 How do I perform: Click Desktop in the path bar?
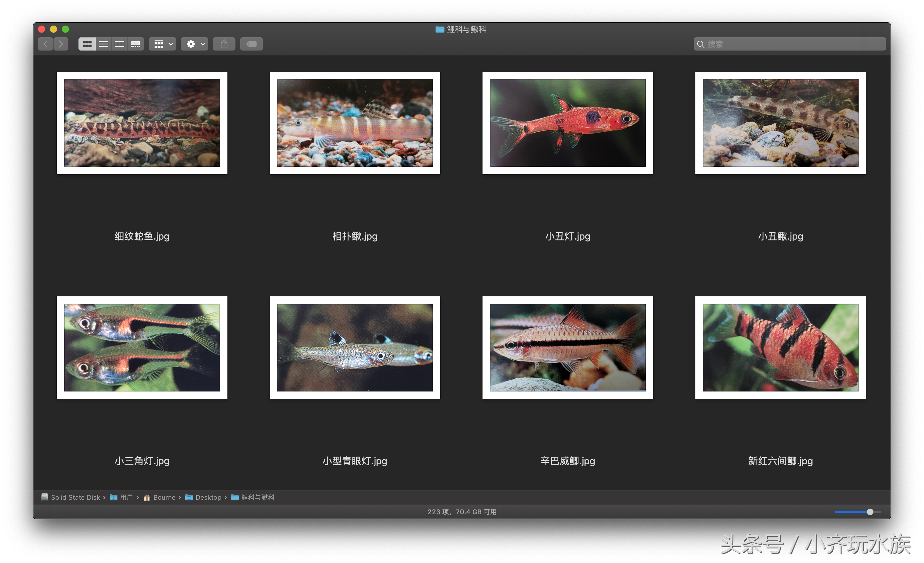point(203,497)
